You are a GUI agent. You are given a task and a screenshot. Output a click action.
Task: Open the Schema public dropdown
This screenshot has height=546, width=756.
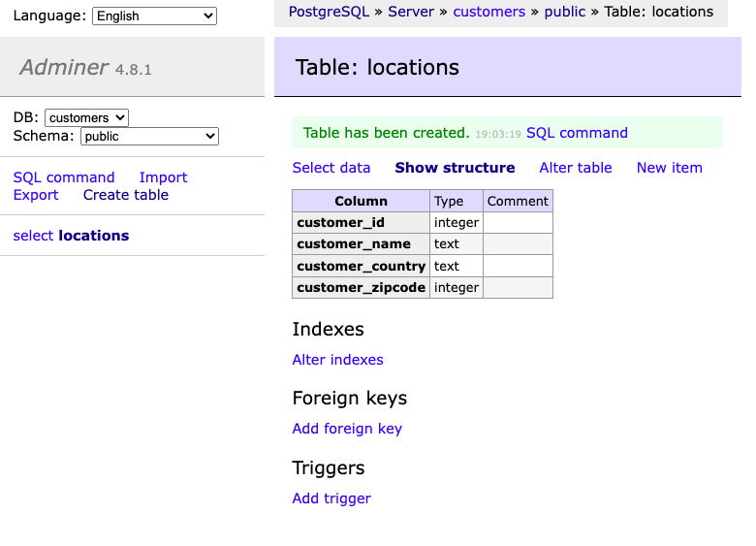149,137
